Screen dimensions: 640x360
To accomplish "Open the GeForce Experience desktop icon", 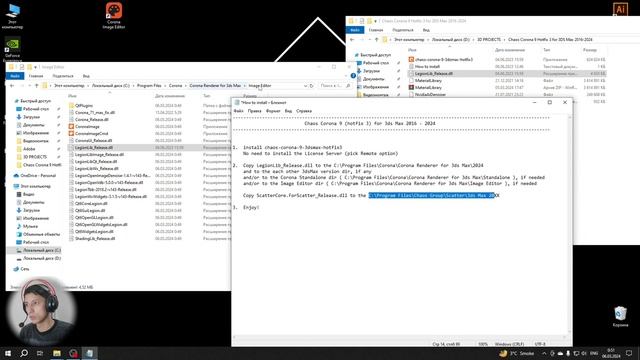I will (12, 49).
